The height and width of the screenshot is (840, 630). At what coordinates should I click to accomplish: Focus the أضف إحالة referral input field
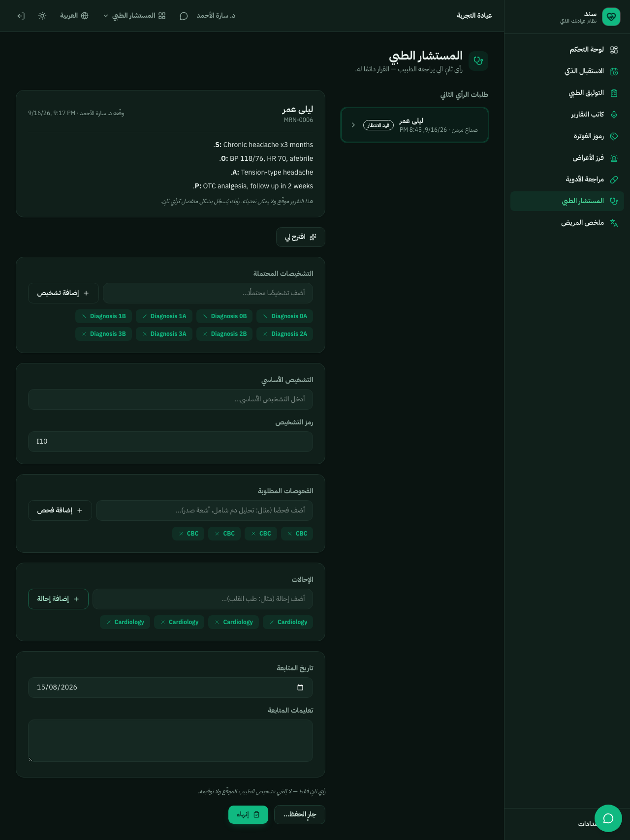click(x=203, y=599)
